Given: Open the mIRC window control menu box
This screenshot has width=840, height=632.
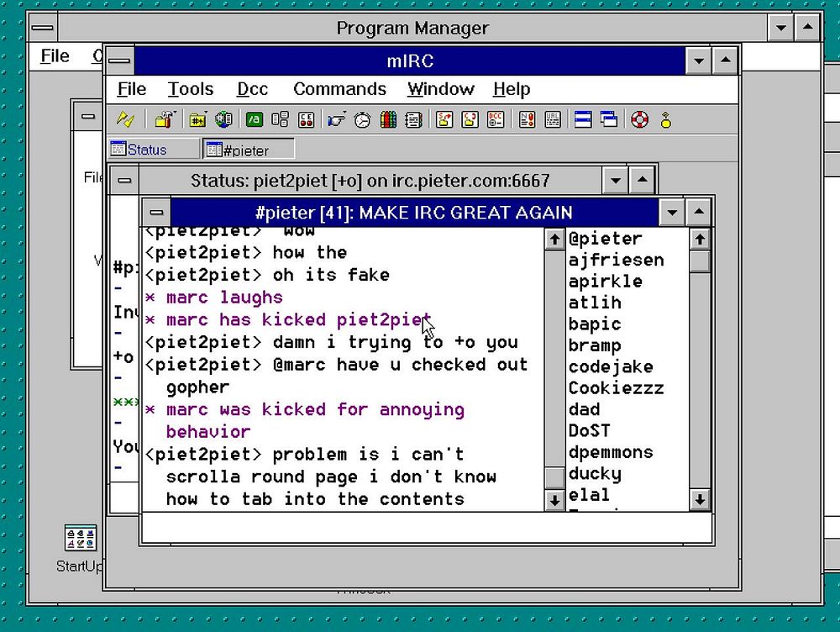Looking at the screenshot, I should tap(119, 61).
